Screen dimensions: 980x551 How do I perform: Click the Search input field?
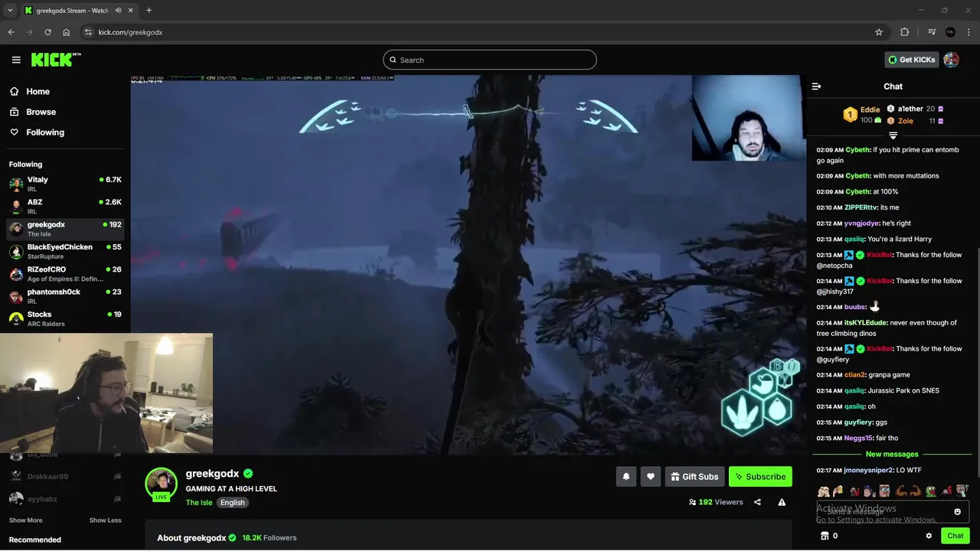[x=489, y=60]
